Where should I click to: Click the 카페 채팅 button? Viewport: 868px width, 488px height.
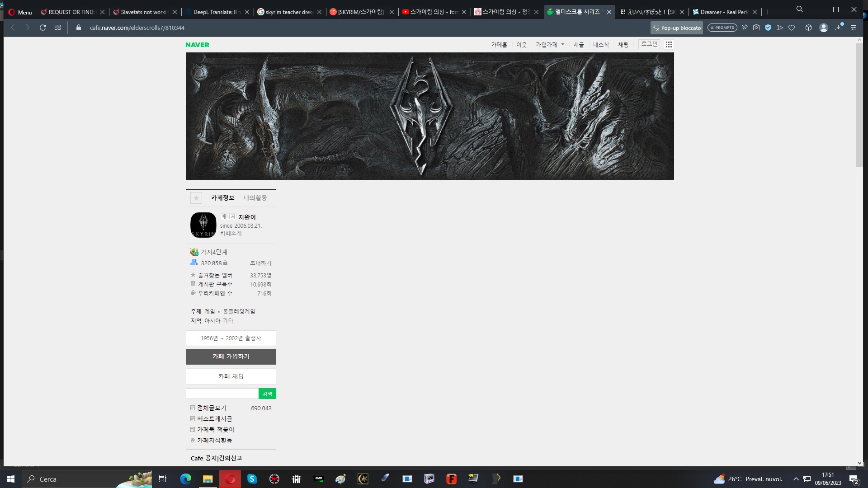pos(231,376)
